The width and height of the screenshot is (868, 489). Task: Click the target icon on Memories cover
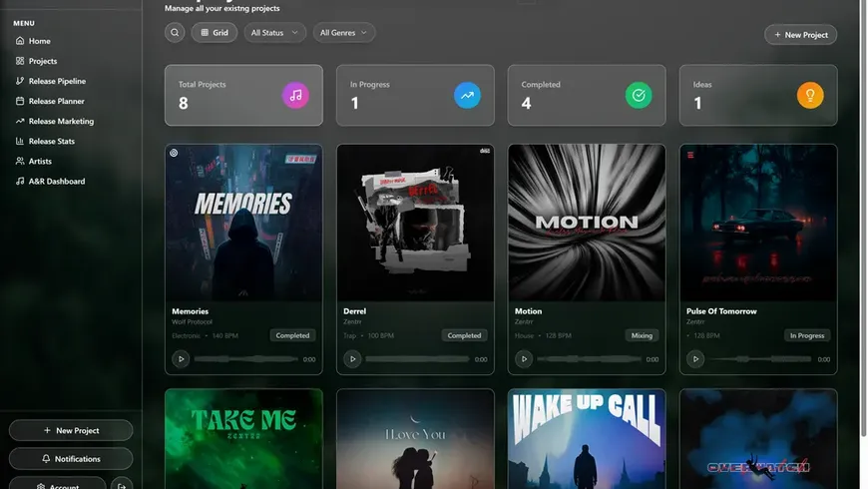(174, 153)
